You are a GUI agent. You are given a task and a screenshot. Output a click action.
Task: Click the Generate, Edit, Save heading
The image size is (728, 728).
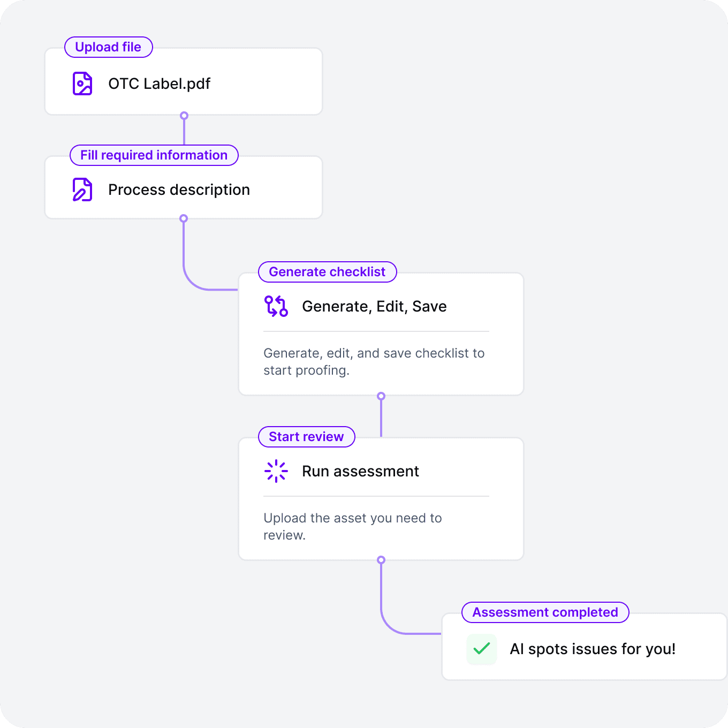[374, 306]
